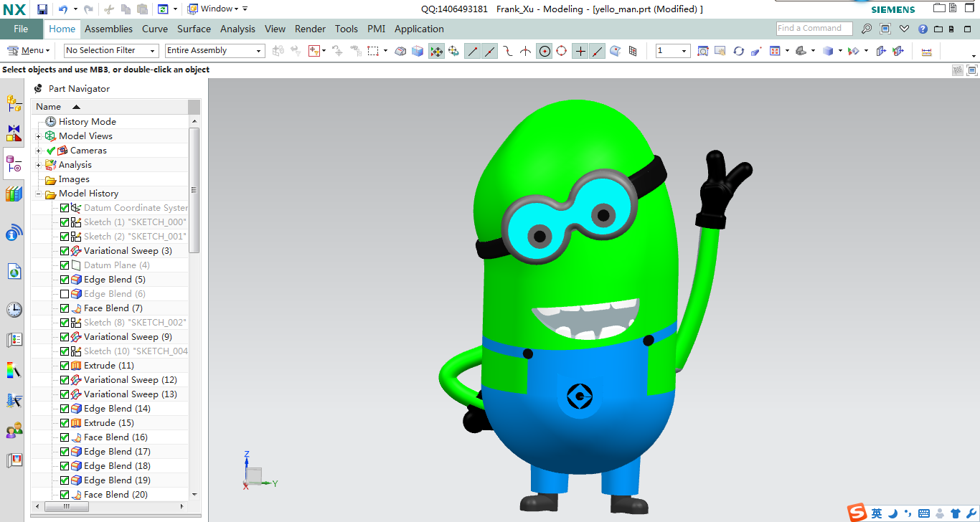Click the Measure distance ruler icon

(x=926, y=51)
